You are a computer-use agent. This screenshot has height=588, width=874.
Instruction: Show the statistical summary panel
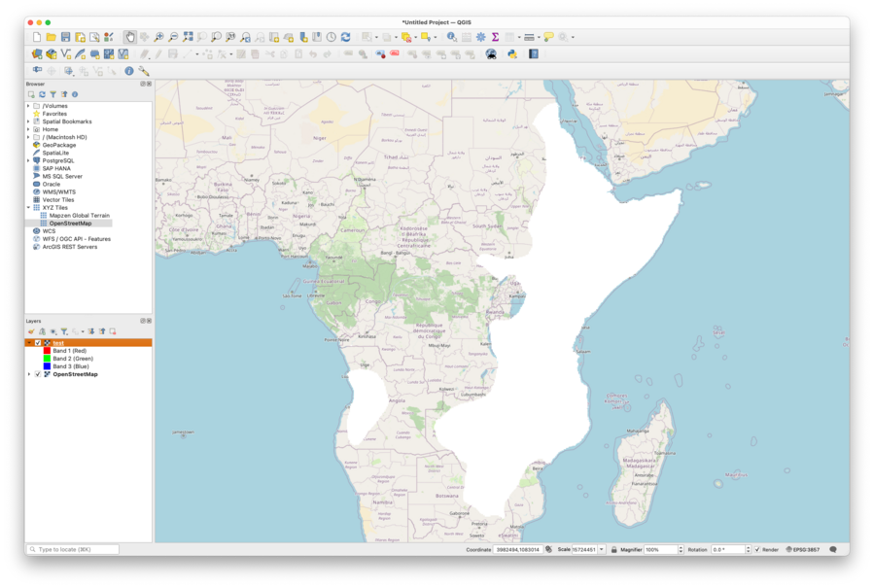tap(495, 36)
